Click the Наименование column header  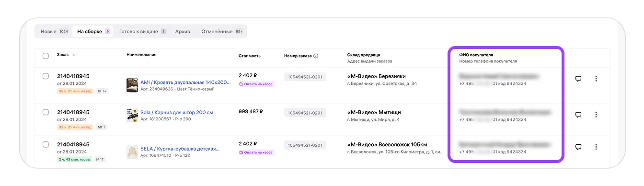(141, 55)
